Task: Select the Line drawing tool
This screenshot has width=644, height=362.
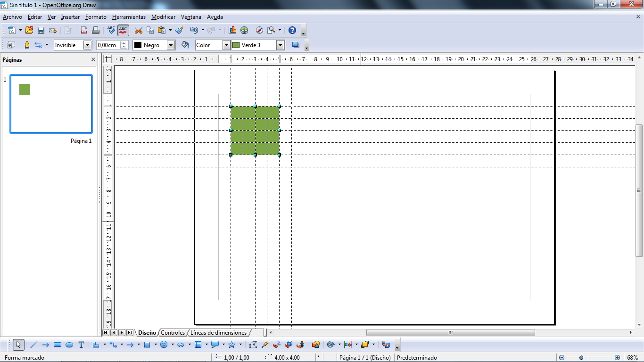Action: click(34, 345)
